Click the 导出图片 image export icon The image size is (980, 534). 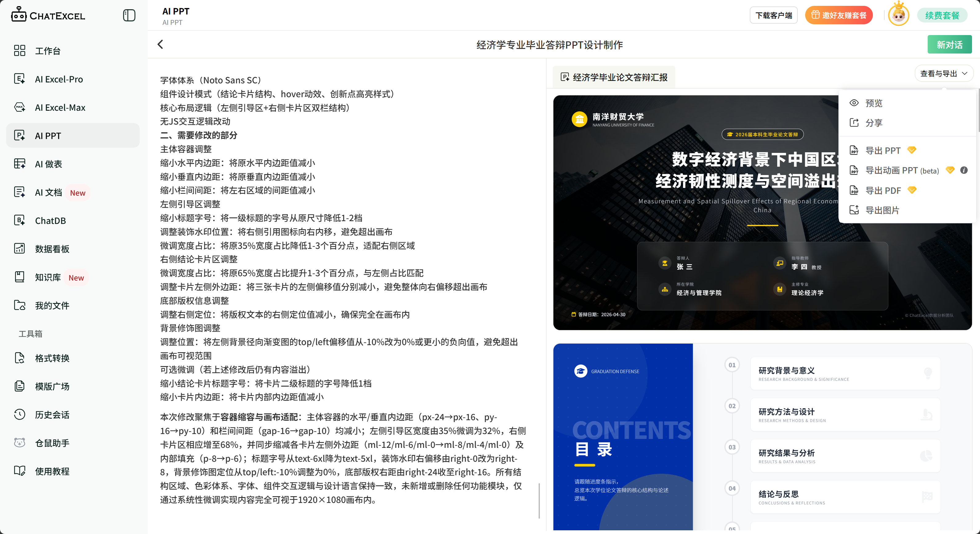coord(854,210)
